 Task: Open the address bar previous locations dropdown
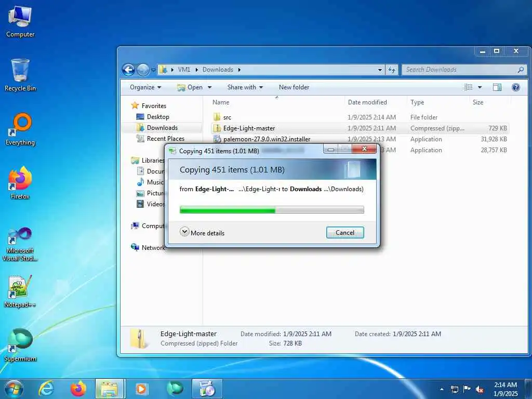point(380,70)
